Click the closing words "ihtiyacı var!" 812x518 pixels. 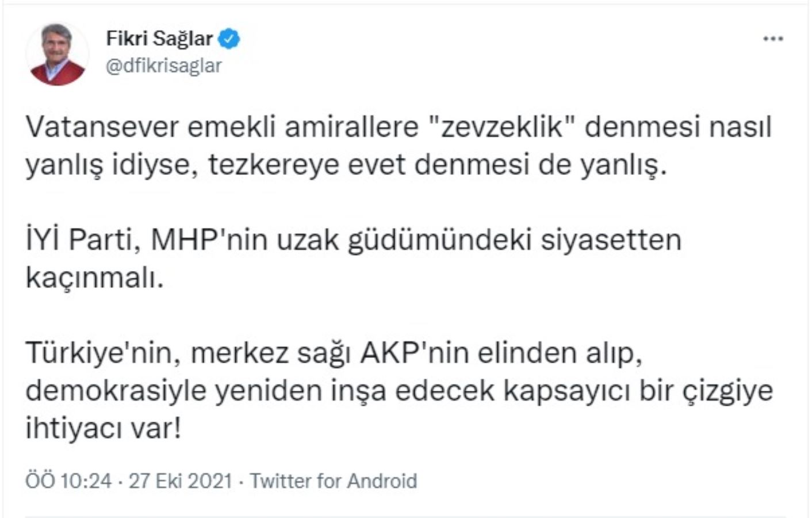[x=104, y=429]
